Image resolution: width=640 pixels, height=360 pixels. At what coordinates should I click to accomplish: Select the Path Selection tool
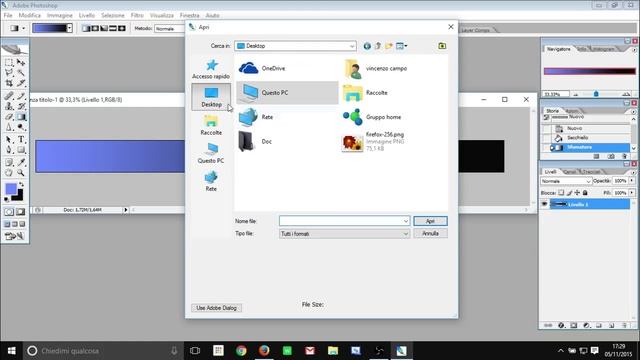[x=9, y=140]
